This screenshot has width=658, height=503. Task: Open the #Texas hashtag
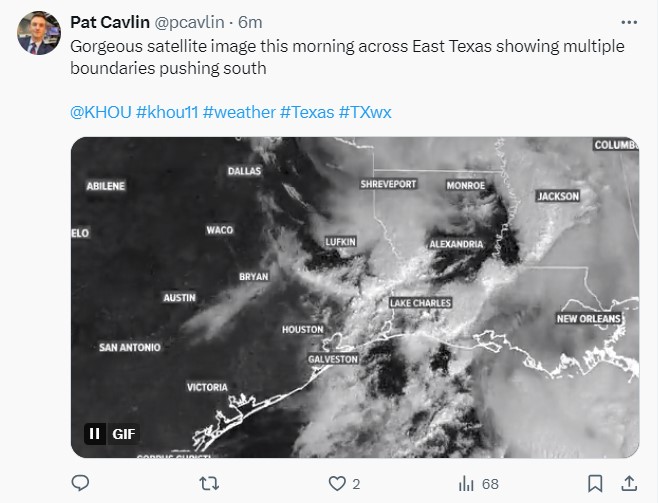pos(308,109)
